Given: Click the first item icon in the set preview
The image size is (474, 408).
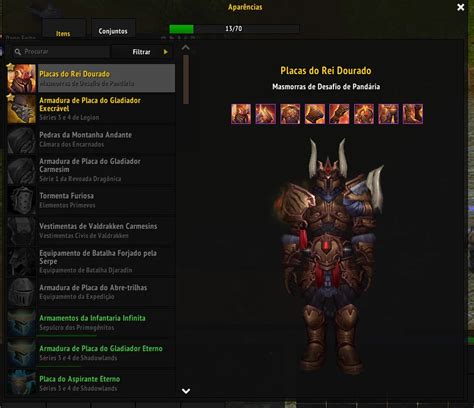Looking at the screenshot, I should (x=241, y=114).
